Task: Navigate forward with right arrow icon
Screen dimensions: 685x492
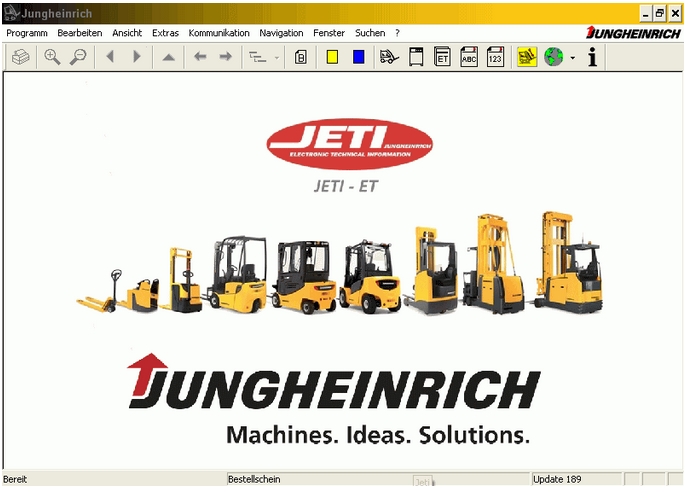Action: [x=225, y=56]
